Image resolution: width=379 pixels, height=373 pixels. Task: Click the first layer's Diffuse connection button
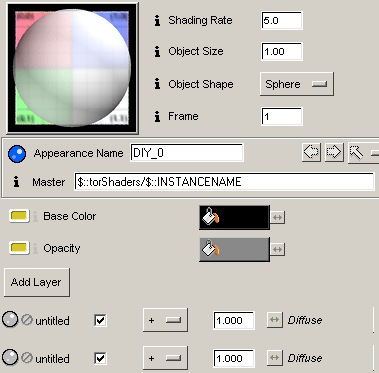274,320
